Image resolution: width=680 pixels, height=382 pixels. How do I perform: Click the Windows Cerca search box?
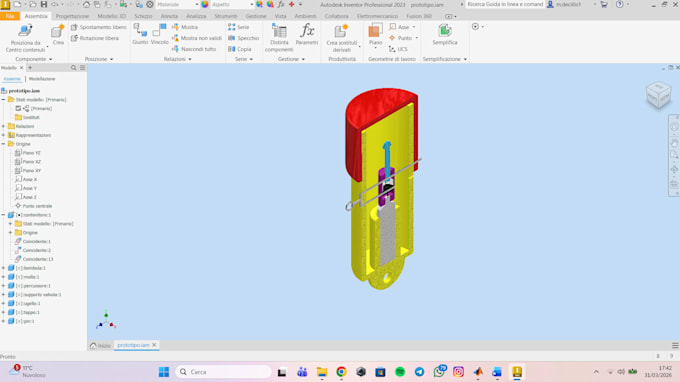(x=224, y=372)
